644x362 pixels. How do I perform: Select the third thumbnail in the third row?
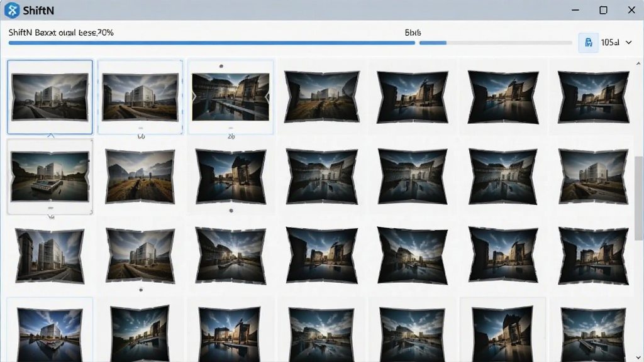coord(231,256)
